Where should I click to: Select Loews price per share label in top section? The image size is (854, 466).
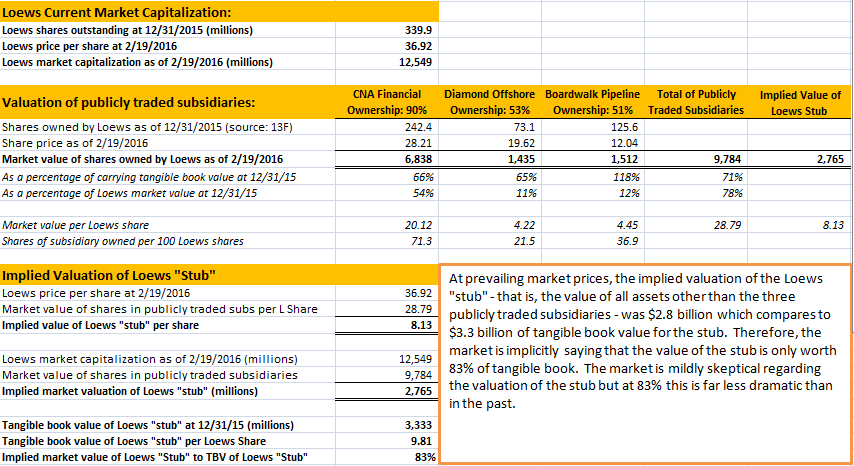(89, 46)
